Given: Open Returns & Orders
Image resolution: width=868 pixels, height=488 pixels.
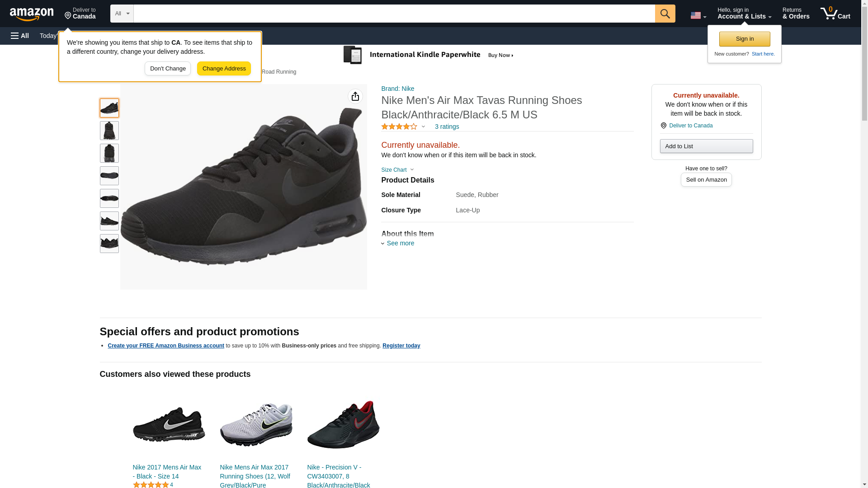Looking at the screenshot, I should coord(796,14).
